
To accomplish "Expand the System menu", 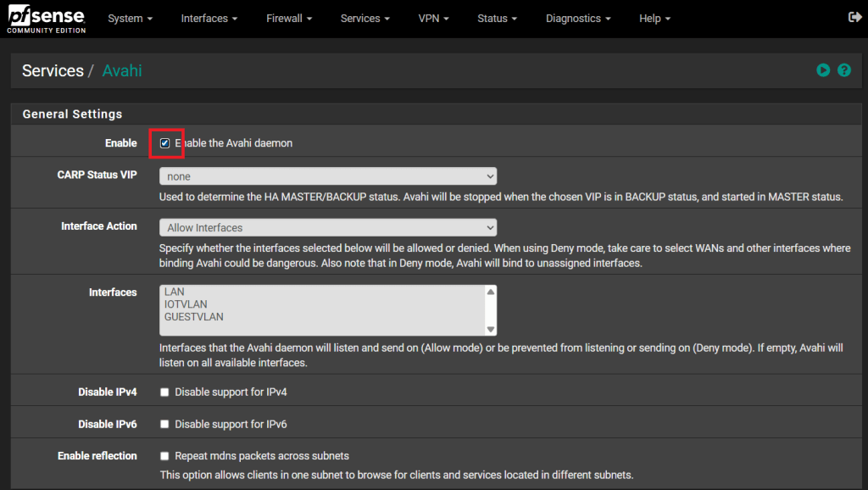I will (131, 19).
